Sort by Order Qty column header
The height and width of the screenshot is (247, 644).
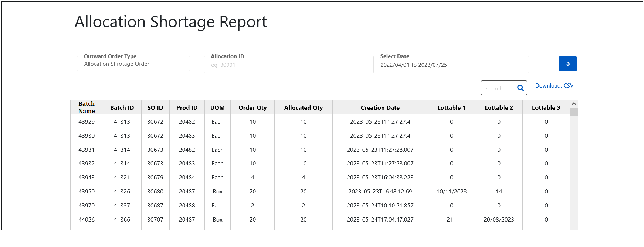[252, 108]
